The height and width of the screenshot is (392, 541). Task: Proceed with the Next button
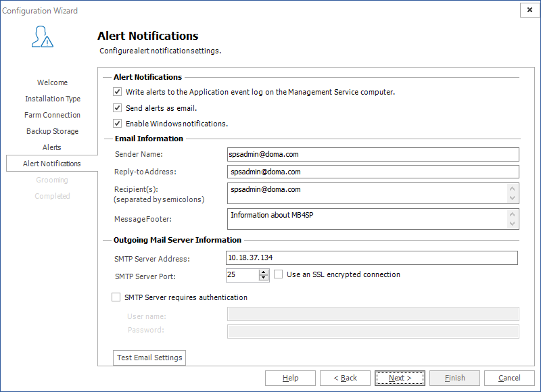[x=400, y=378]
